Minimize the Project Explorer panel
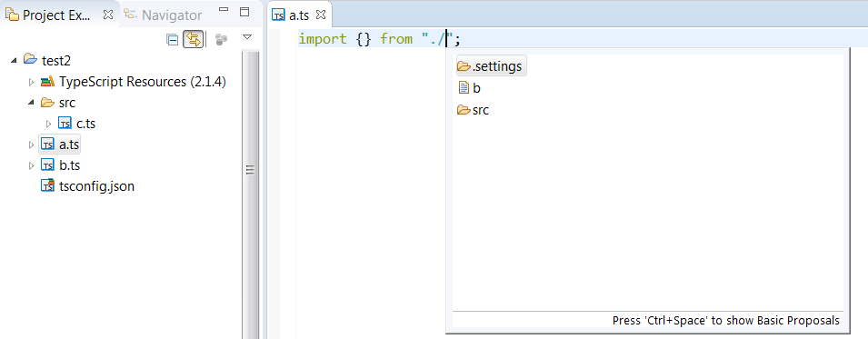This screenshot has width=868, height=339. click(223, 10)
